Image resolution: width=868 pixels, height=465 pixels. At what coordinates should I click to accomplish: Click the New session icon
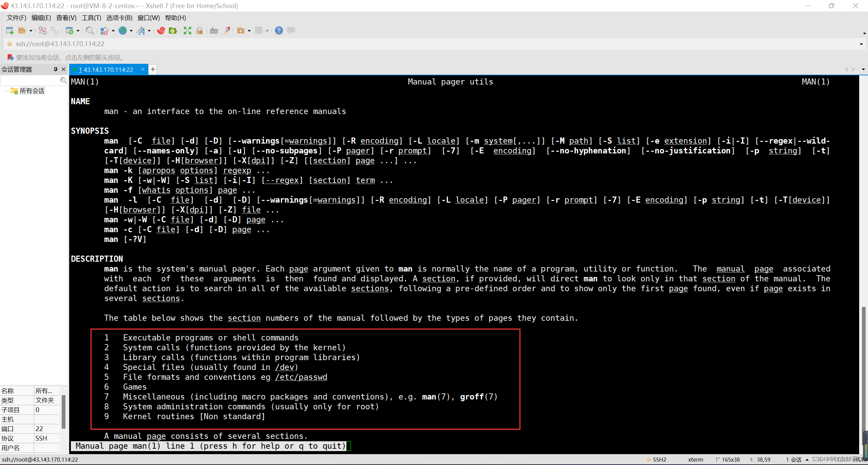[x=10, y=31]
